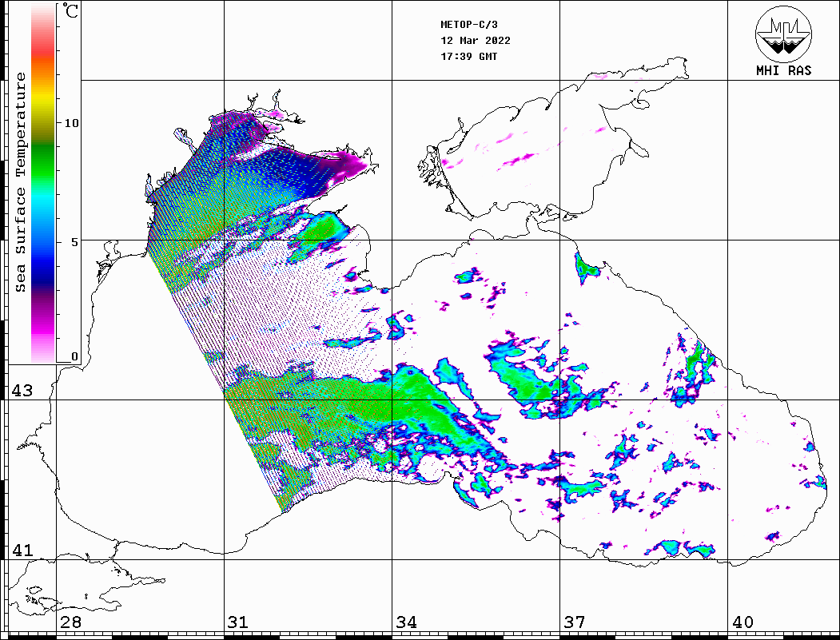Click latitude label "41"

click(22, 551)
